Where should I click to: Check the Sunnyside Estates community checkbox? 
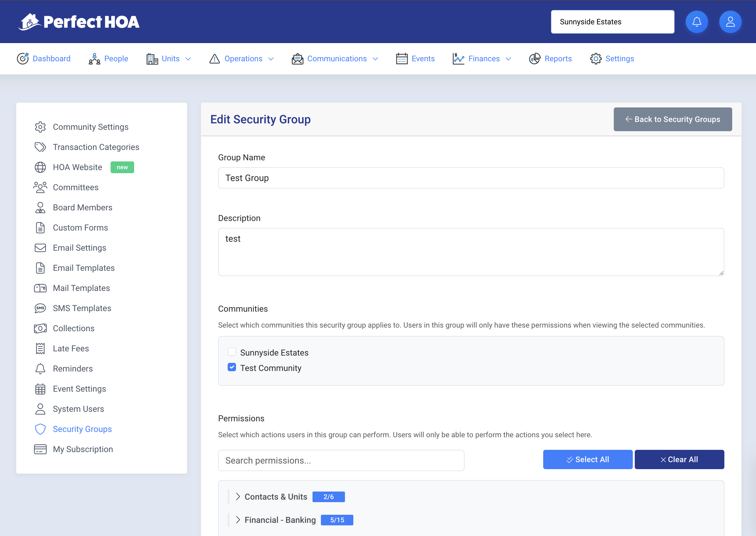click(x=232, y=352)
